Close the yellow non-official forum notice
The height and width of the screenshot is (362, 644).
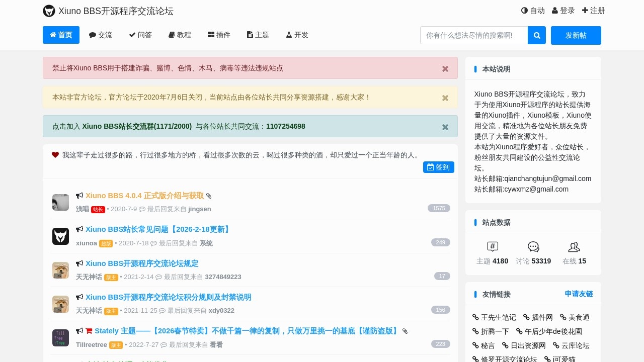click(x=445, y=98)
